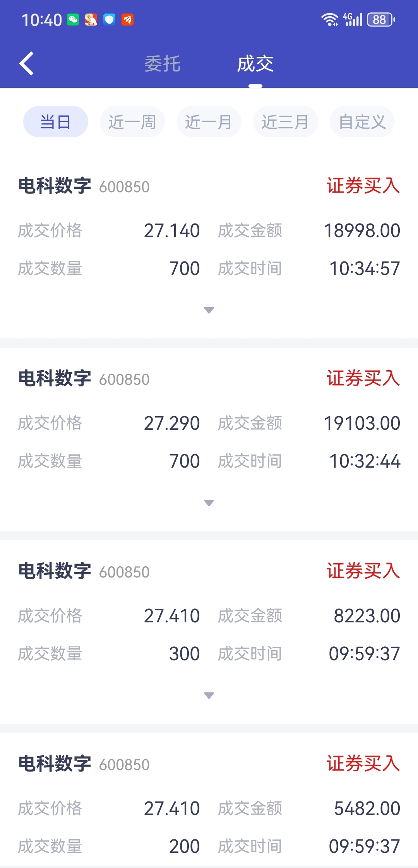Tap the blue shield status icon

[x=110, y=20]
